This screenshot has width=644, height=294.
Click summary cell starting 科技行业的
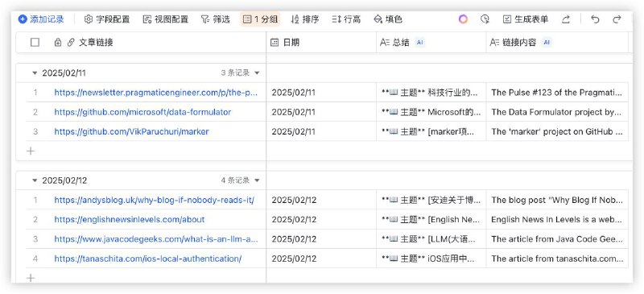pos(431,93)
